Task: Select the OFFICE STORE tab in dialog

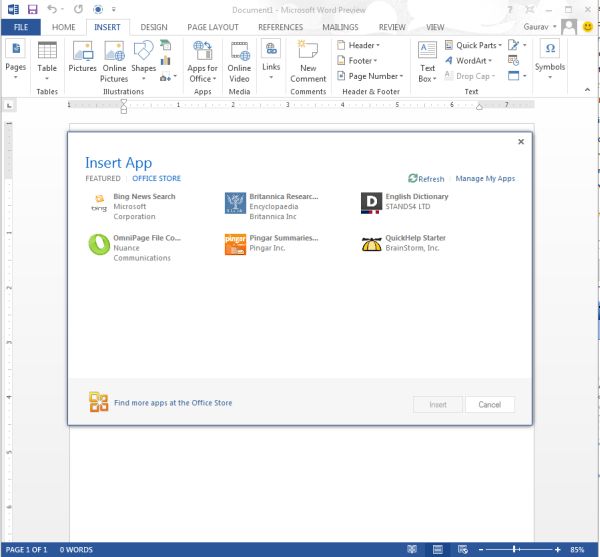Action: pos(157,178)
